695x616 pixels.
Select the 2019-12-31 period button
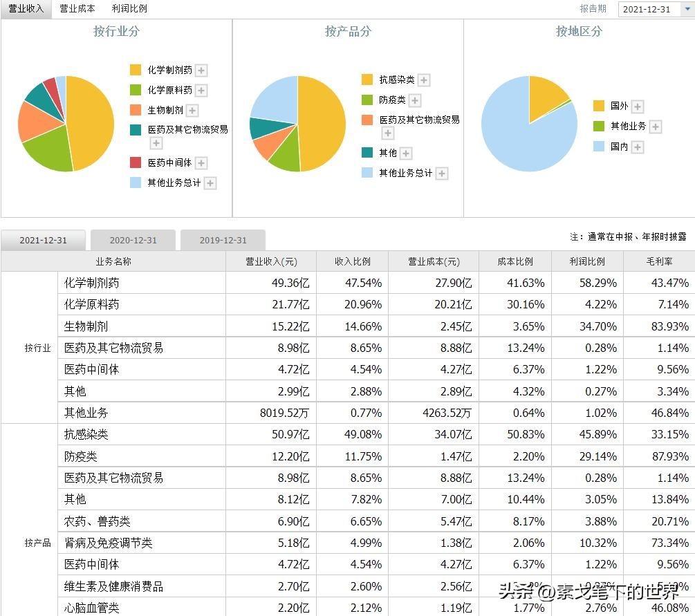coord(223,240)
